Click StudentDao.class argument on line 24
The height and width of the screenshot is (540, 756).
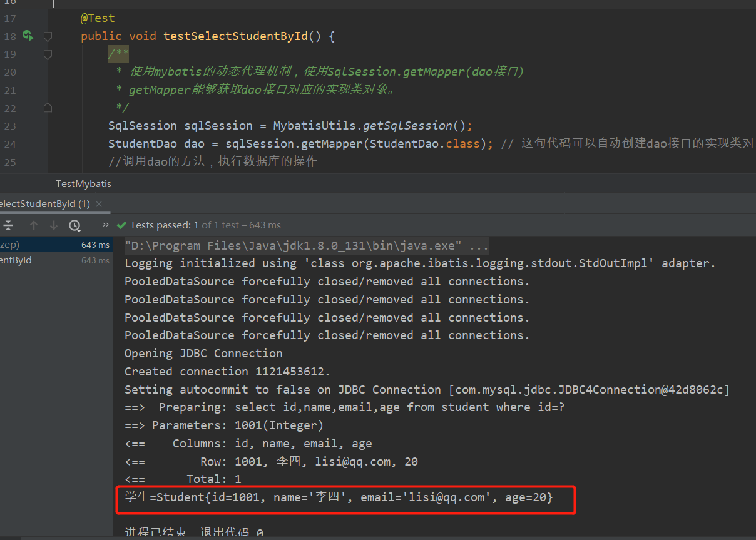click(424, 144)
